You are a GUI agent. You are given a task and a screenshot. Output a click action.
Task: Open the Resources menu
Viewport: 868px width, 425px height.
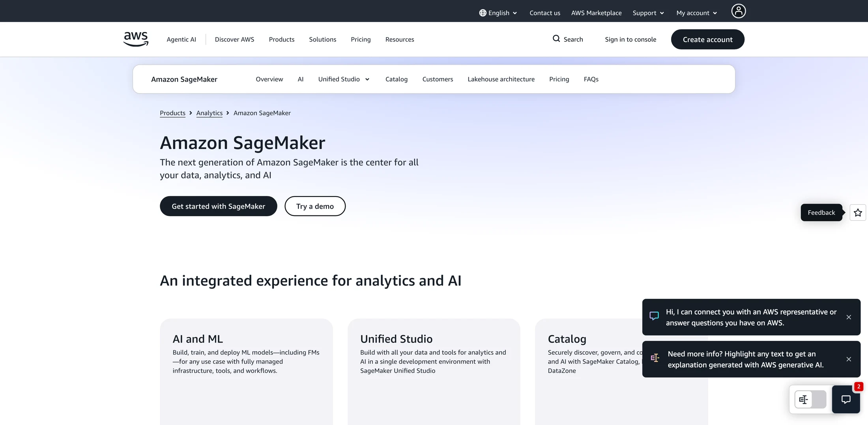tap(400, 39)
